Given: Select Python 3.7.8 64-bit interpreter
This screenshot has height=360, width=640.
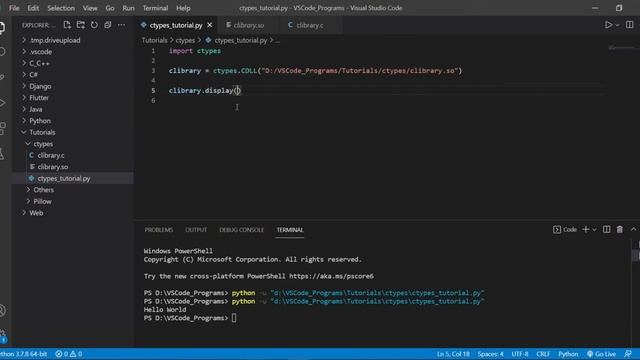Looking at the screenshot, I should click(24, 354).
